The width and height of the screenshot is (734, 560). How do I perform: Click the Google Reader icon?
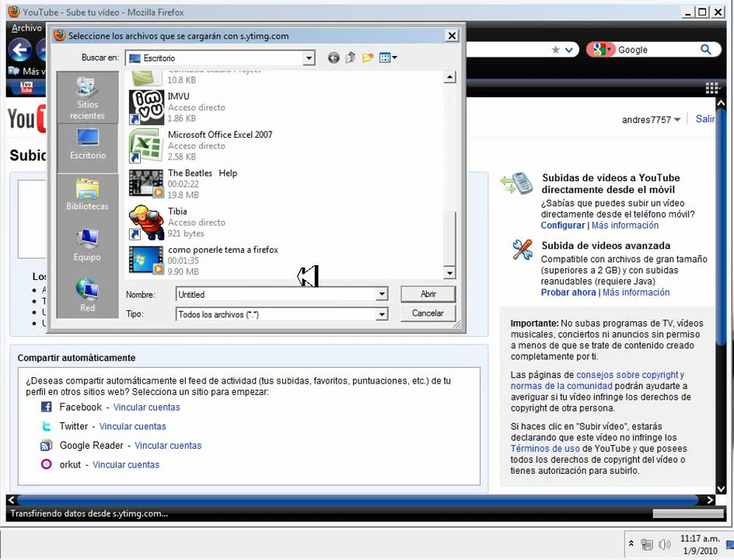click(x=47, y=446)
